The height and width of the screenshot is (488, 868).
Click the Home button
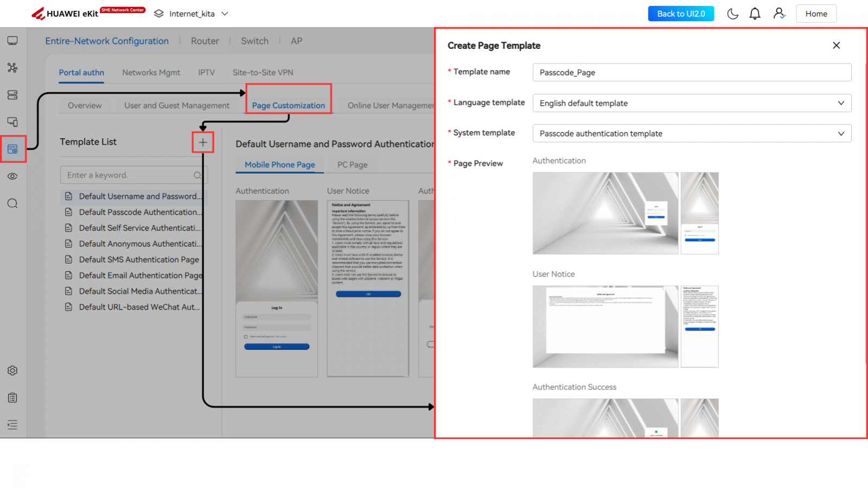click(816, 14)
